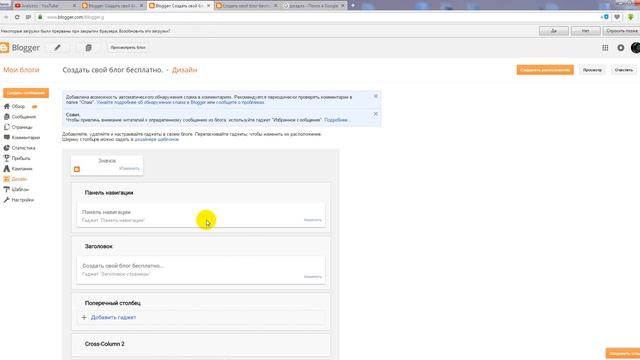Open the 'дизайнере шаблонов' link
Screen dimensions: 640x360
tap(157, 139)
